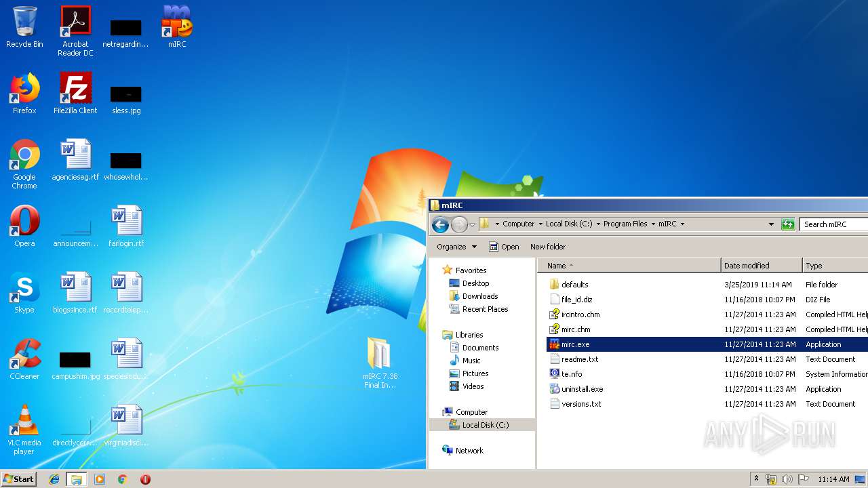Launch Acrobat Reader DC shortcut
This screenshot has height=488, width=868.
[75, 31]
